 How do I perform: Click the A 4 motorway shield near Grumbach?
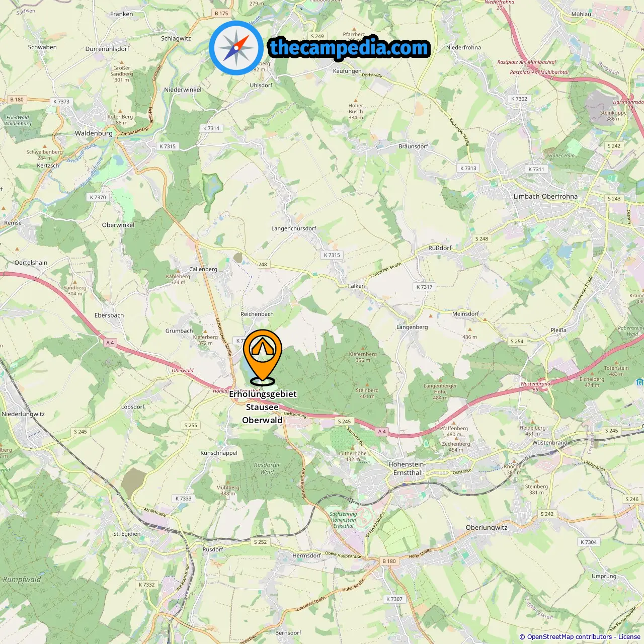pyautogui.click(x=110, y=342)
